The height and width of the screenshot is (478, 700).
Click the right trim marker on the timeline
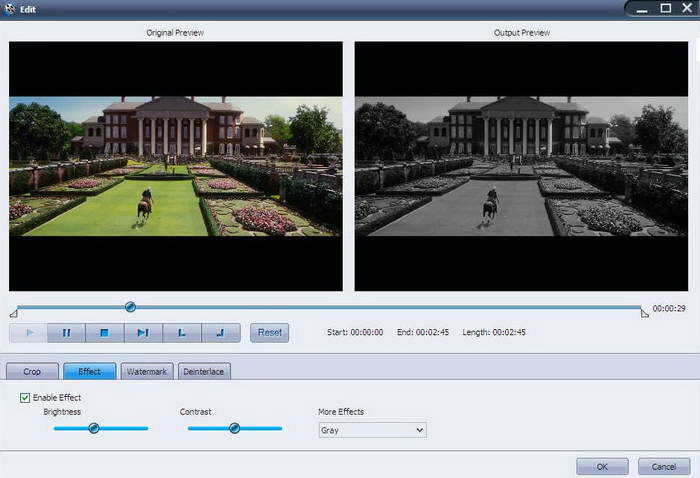pyautogui.click(x=645, y=313)
